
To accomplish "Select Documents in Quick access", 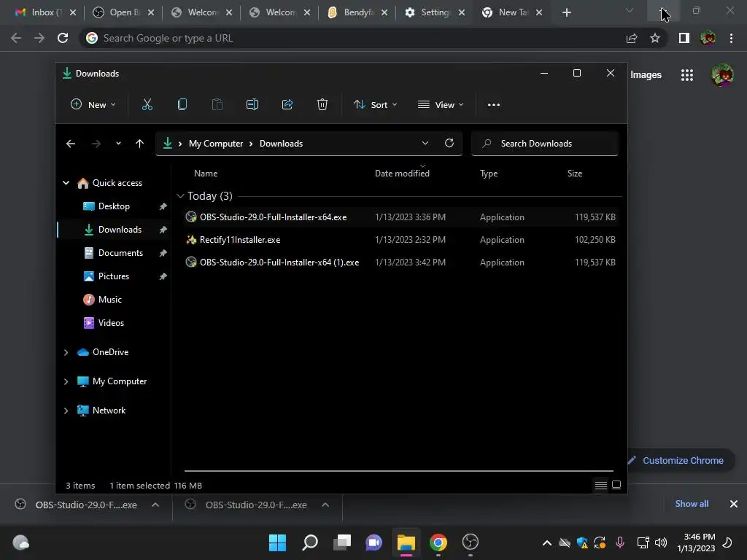I will click(x=120, y=253).
